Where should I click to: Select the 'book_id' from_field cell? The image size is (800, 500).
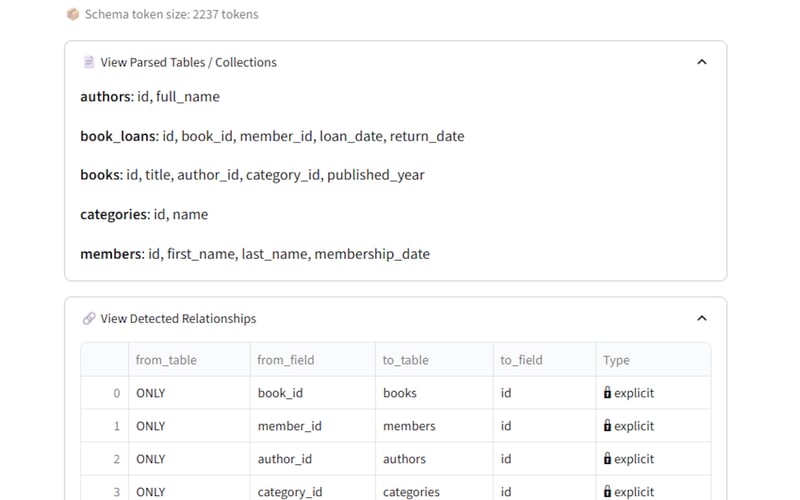pyautogui.click(x=313, y=393)
